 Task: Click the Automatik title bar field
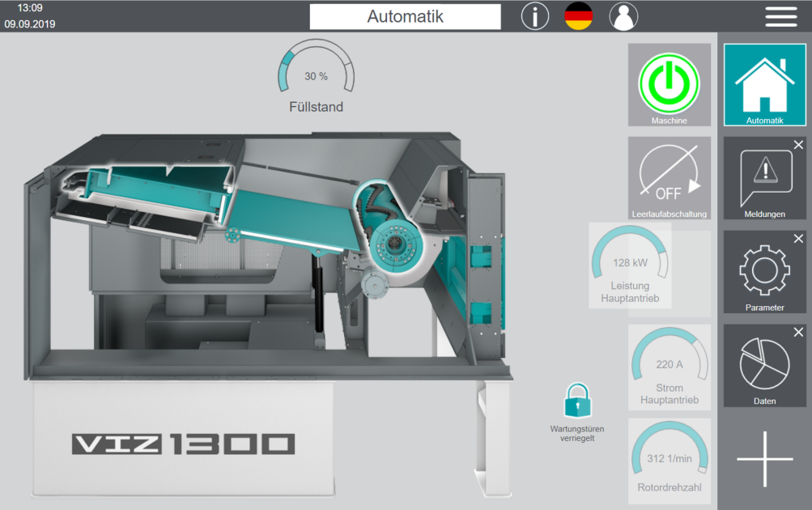click(405, 16)
